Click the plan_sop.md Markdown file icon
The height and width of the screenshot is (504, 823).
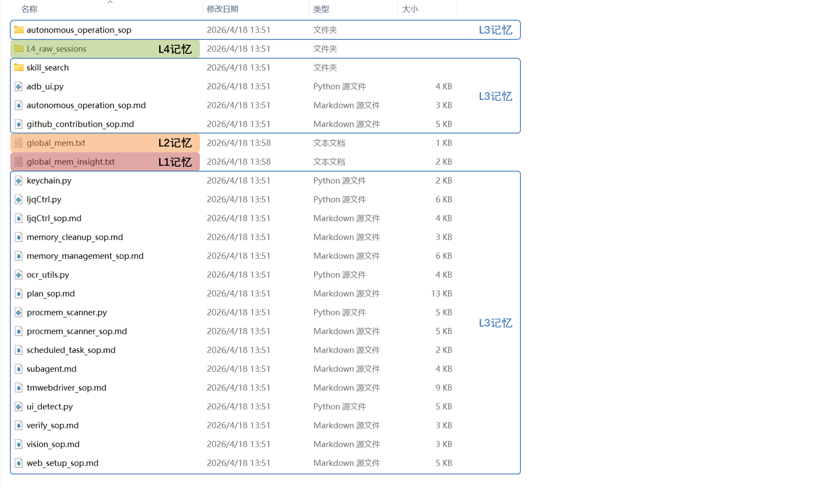[x=18, y=293]
